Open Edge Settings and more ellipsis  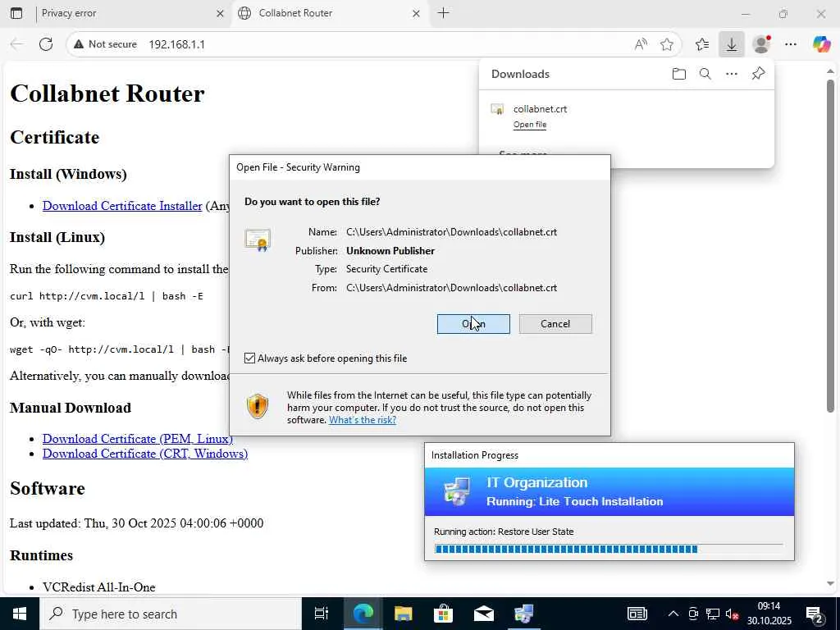(791, 44)
